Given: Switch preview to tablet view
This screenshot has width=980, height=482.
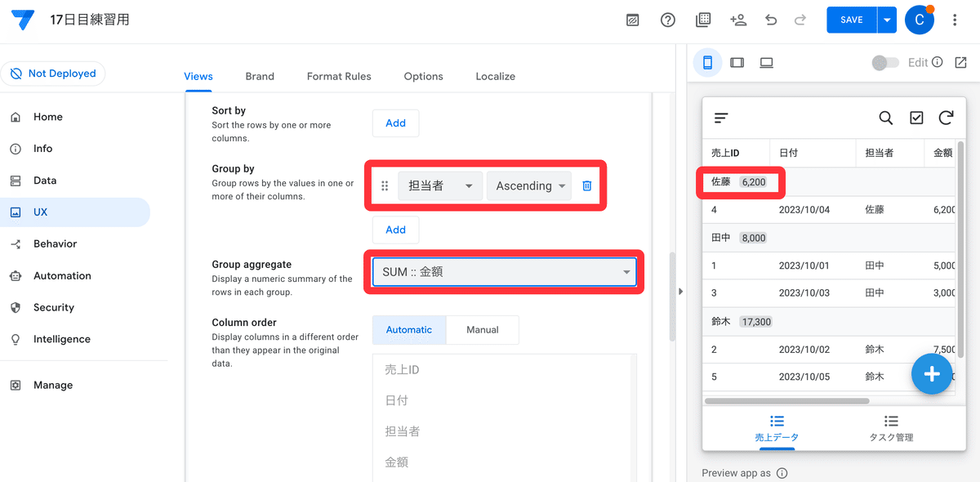Looking at the screenshot, I should [737, 62].
